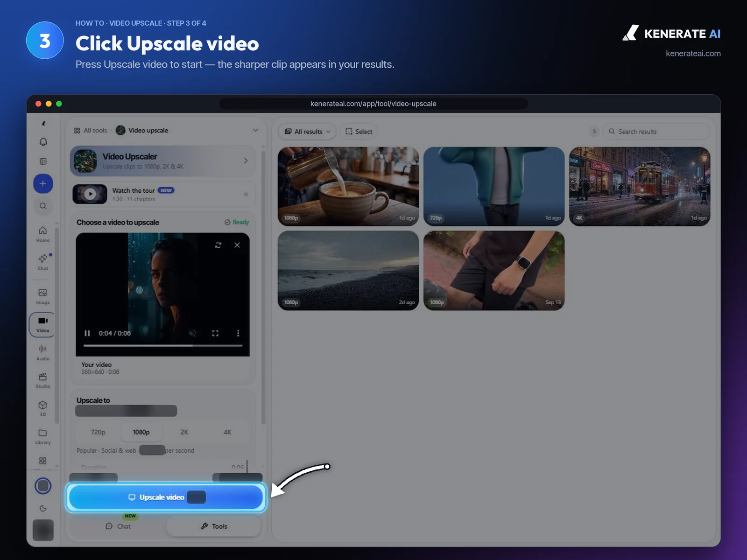Click the browser address bar URL
The height and width of the screenshot is (560, 747).
[373, 104]
